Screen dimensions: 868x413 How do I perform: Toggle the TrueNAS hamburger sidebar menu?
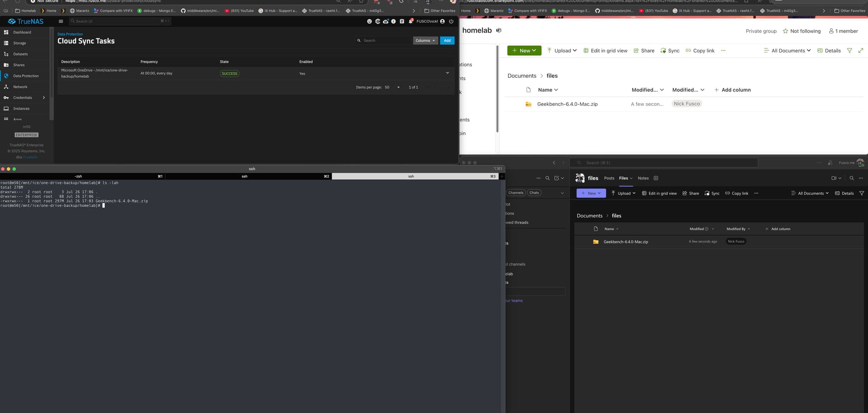[61, 21]
